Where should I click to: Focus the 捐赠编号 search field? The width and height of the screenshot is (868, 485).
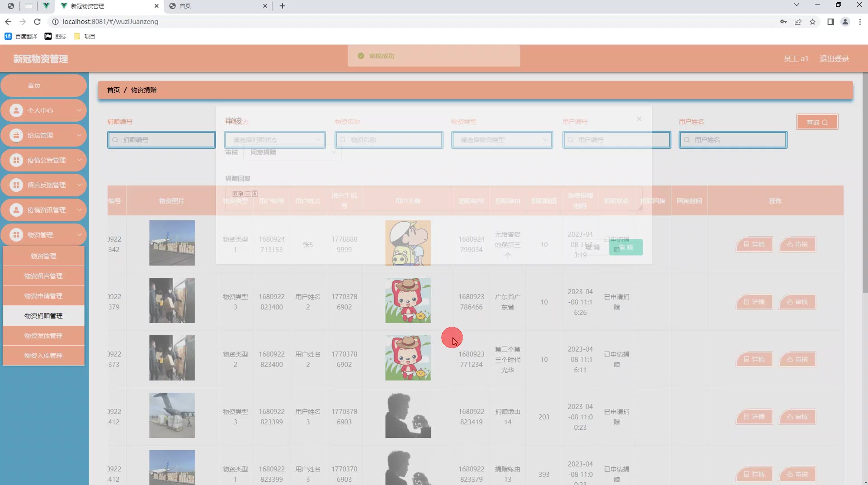point(161,140)
